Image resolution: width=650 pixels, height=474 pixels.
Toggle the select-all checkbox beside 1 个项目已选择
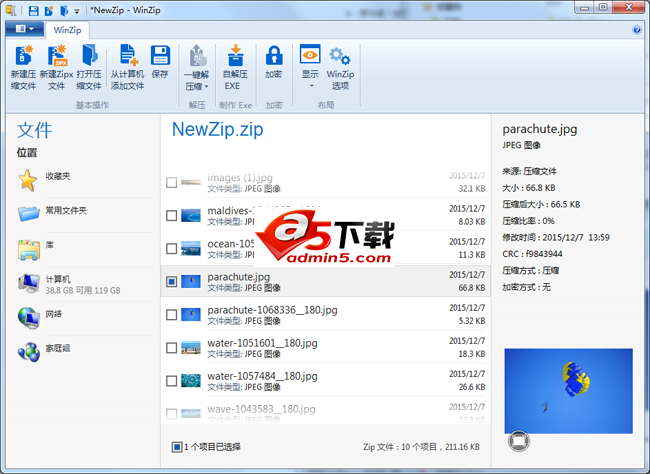coord(177,447)
